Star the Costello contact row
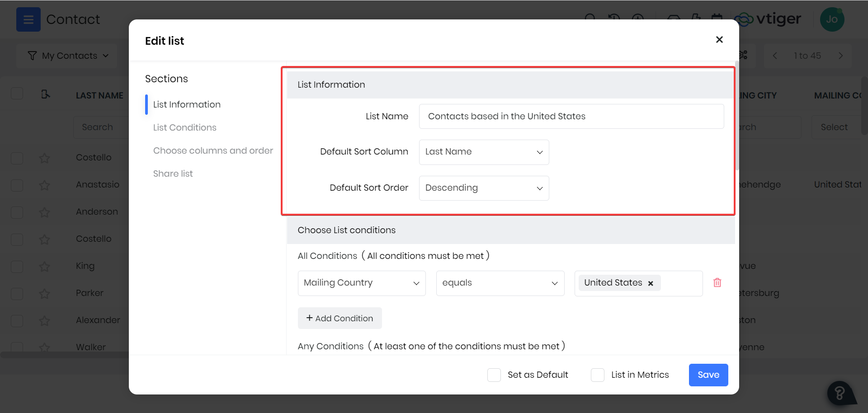The image size is (868, 413). 44,158
